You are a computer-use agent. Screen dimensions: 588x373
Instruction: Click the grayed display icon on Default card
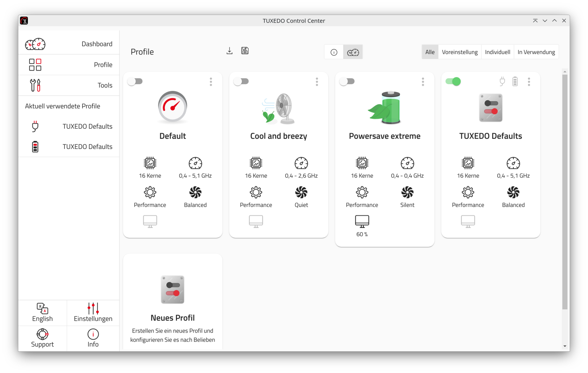(x=150, y=221)
